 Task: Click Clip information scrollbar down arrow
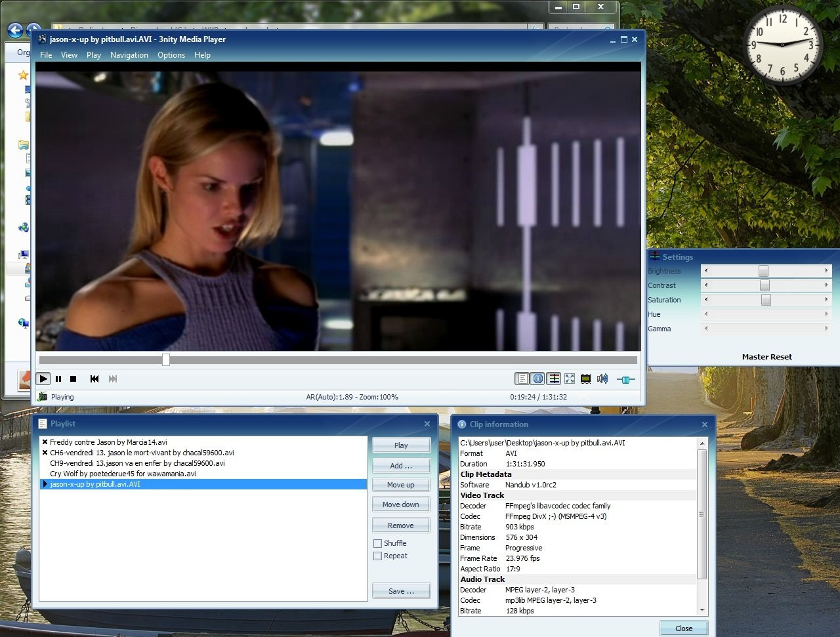tap(702, 610)
